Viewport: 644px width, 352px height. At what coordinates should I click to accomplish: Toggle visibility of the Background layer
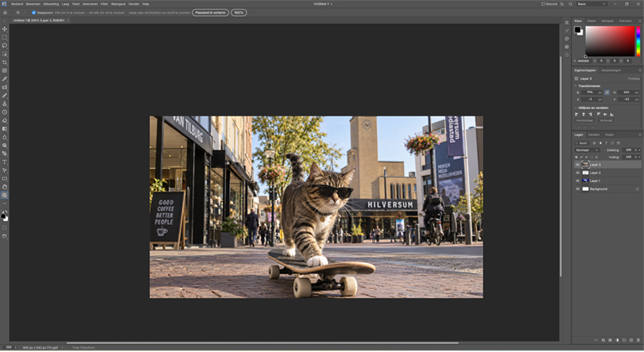[578, 189]
